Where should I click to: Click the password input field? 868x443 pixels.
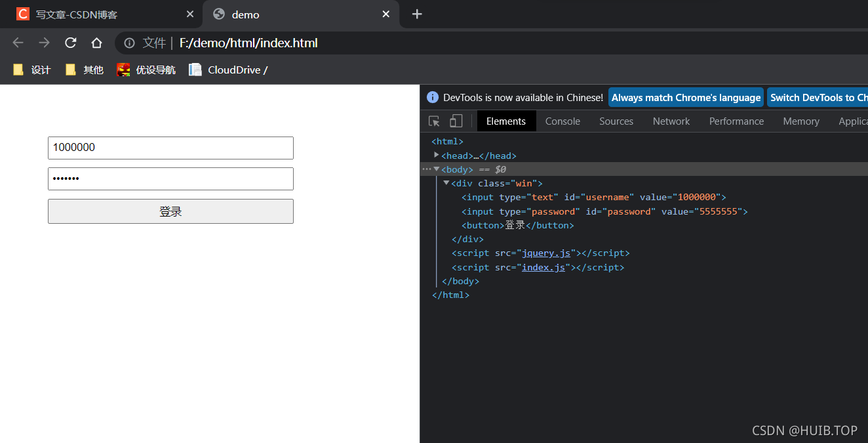(x=170, y=179)
